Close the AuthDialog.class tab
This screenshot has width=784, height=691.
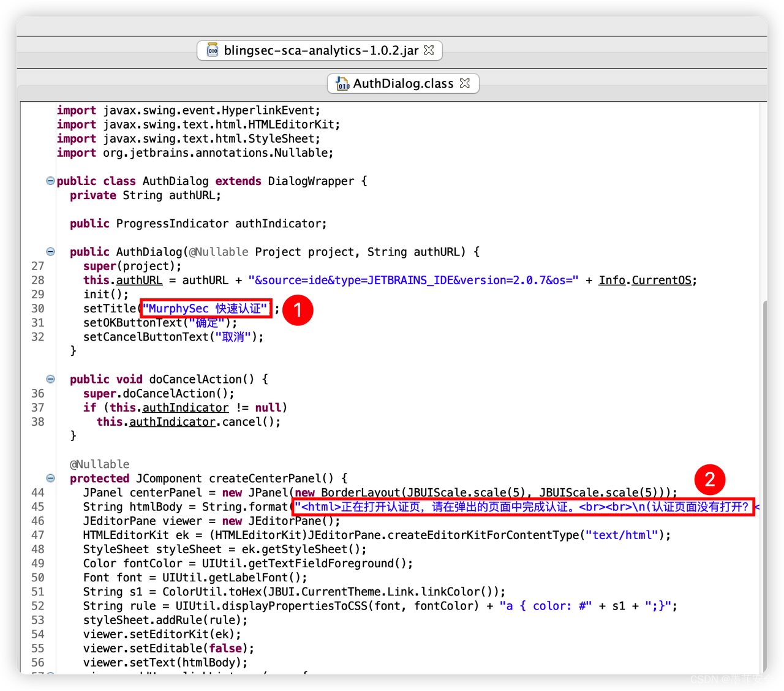point(465,83)
